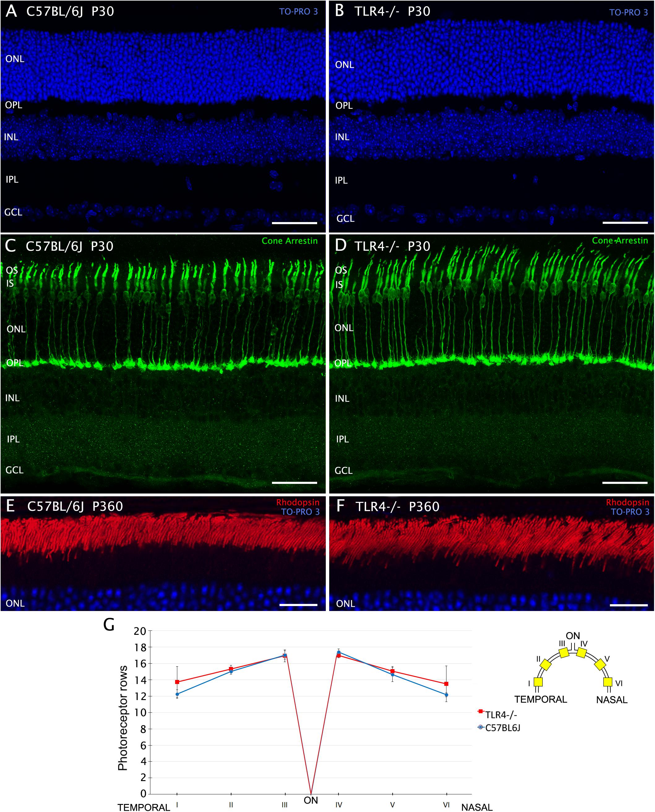The image size is (655, 812).
Task: Click the panel B letter label
Action: [339, 11]
